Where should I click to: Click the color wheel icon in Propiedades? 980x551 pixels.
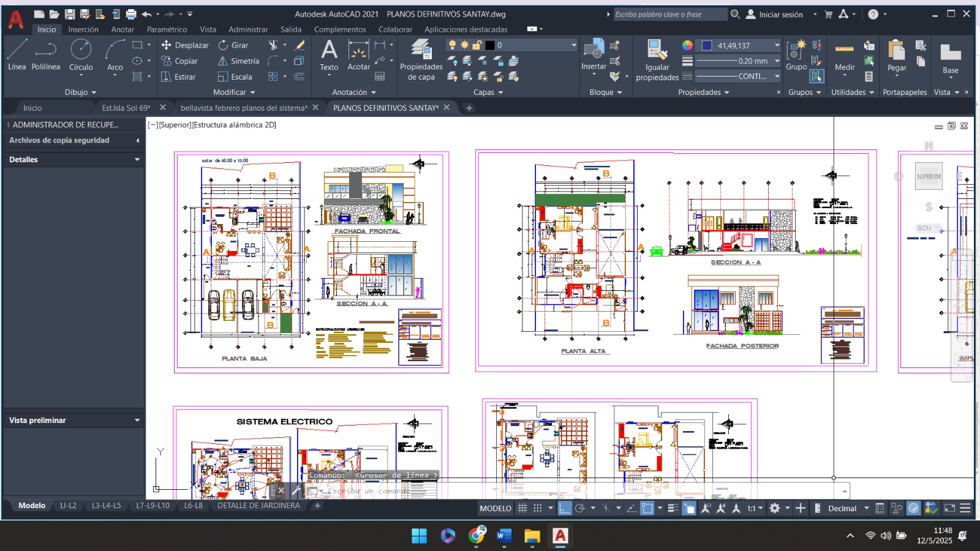pyautogui.click(x=687, y=45)
